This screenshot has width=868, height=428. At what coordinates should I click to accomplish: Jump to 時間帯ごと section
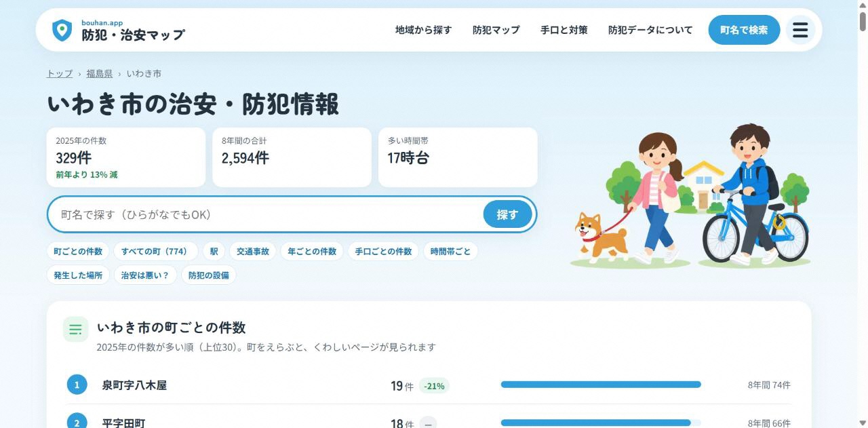[x=450, y=252]
